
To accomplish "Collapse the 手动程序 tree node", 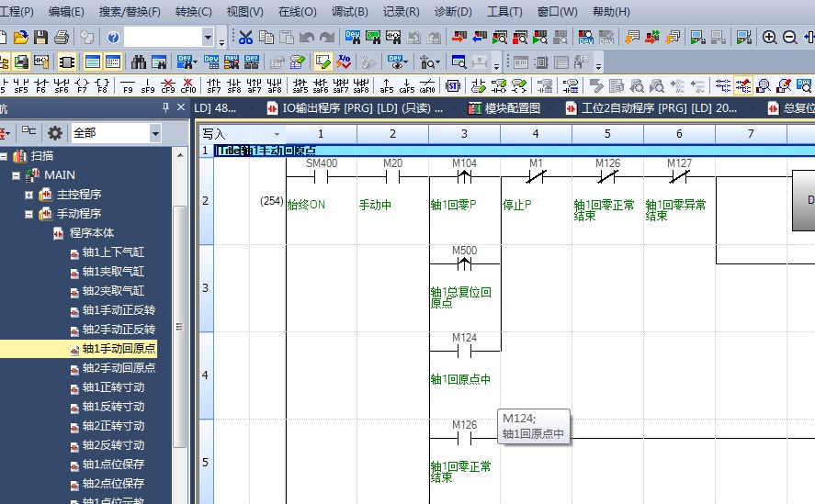I will click(29, 214).
